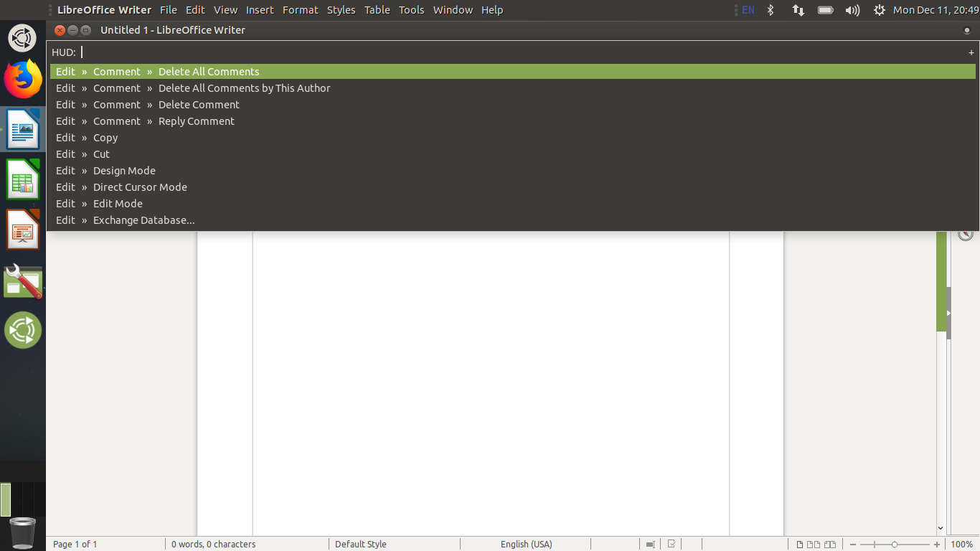Open the Ubuntu Dash search button
Viewport: 980px width, 551px height.
pos(23,37)
